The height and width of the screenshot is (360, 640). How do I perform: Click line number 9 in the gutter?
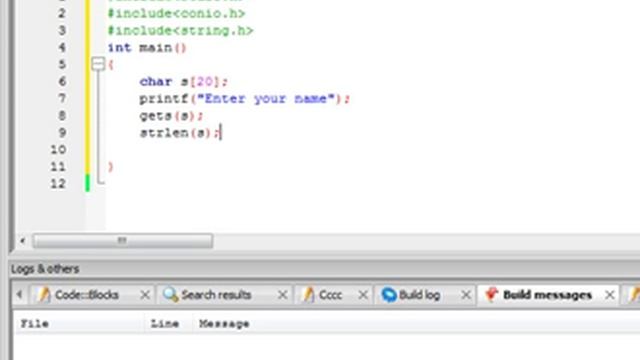[x=62, y=133]
